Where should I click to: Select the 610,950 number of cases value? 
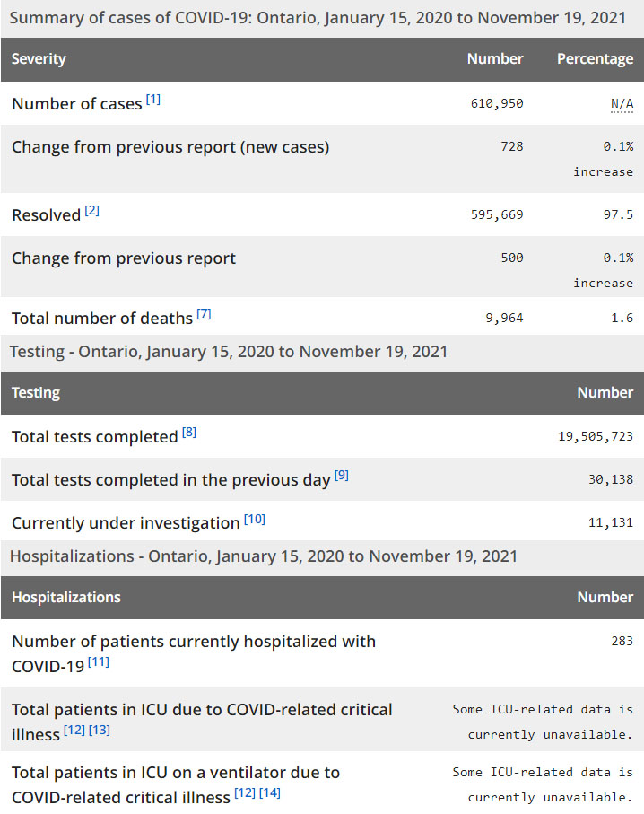pos(497,104)
